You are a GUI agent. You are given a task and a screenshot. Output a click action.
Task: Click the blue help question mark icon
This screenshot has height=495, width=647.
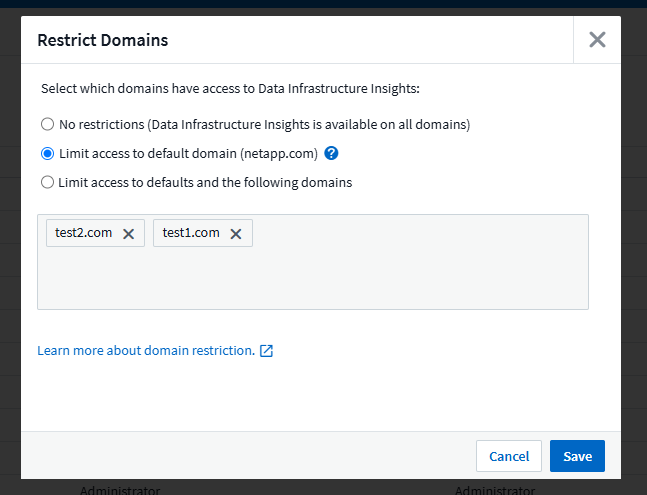[332, 154]
